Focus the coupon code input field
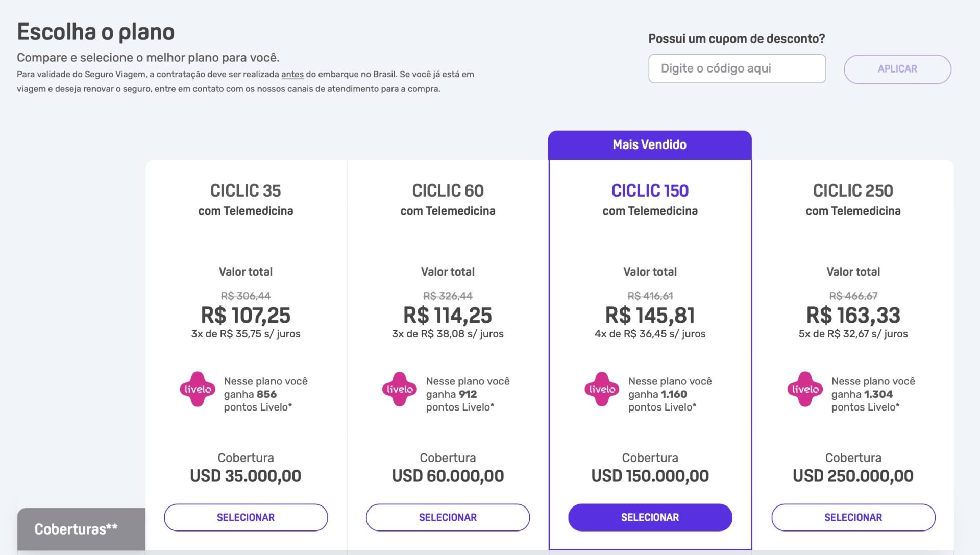The image size is (980, 555). click(737, 68)
